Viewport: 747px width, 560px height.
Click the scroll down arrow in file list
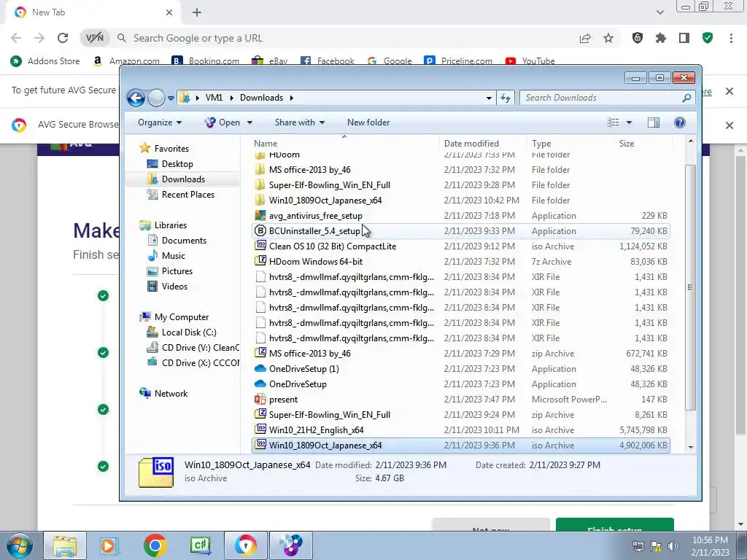coord(691,447)
